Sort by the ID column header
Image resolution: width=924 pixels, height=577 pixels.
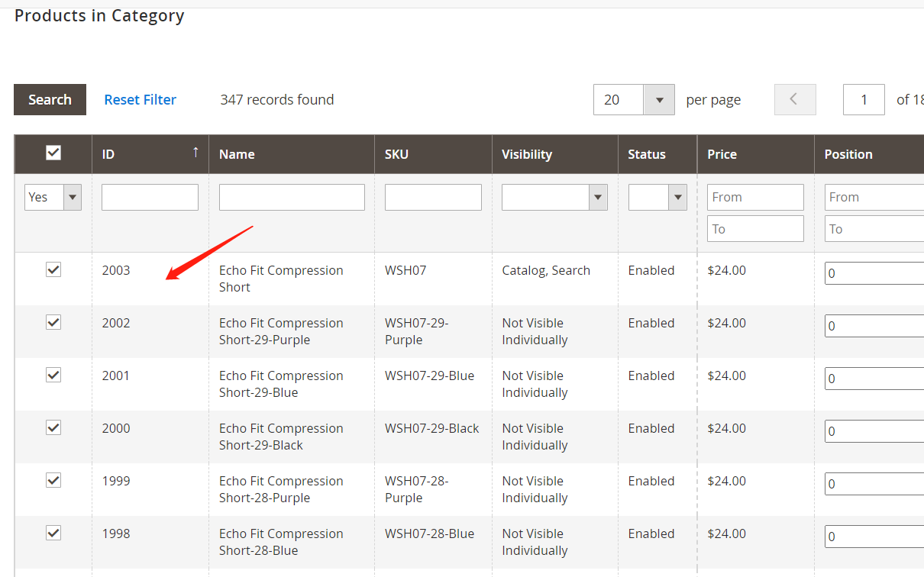pos(150,154)
